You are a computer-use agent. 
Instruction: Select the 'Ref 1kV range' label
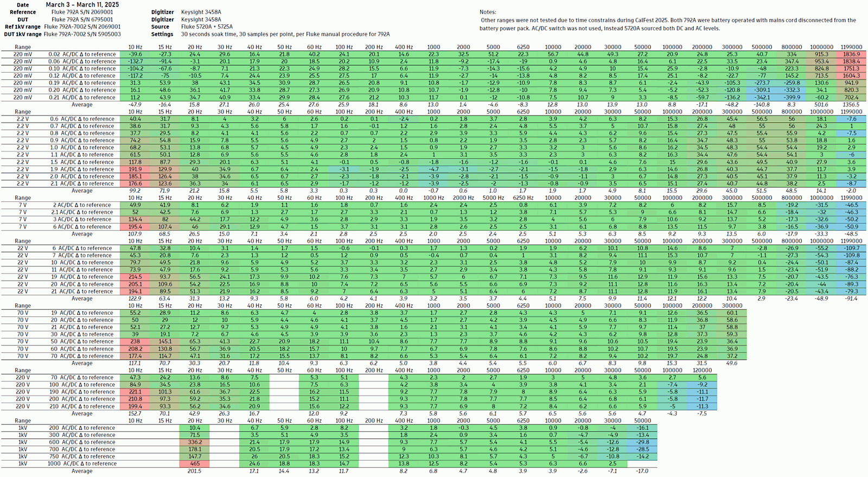point(23,27)
